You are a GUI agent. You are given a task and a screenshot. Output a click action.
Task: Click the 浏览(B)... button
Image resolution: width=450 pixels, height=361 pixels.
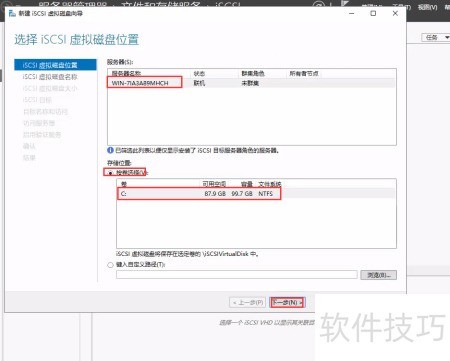pos(378,275)
